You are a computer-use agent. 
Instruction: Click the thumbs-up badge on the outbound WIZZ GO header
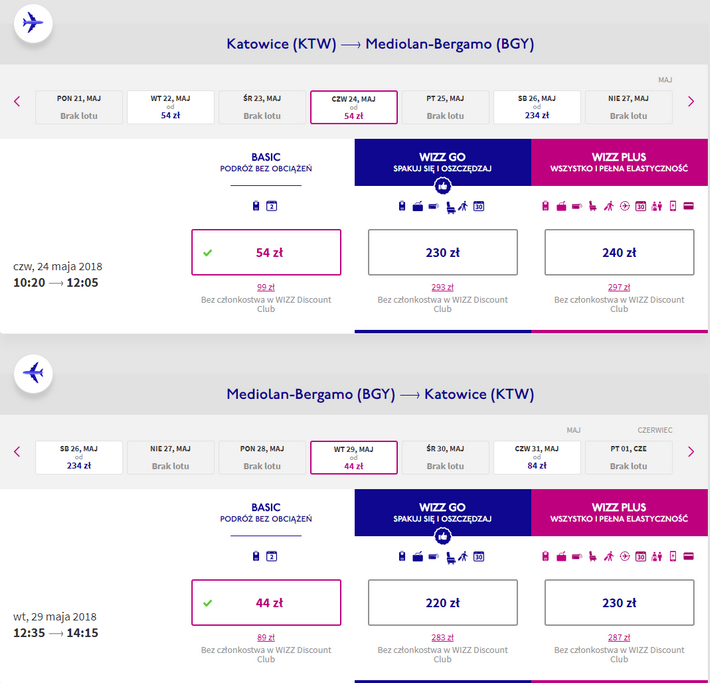click(442, 186)
